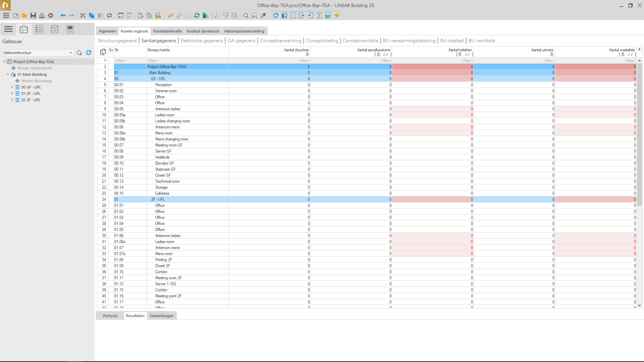Open the Elektrische gegevens sub-tab
The width and height of the screenshot is (644, 362).
click(202, 41)
